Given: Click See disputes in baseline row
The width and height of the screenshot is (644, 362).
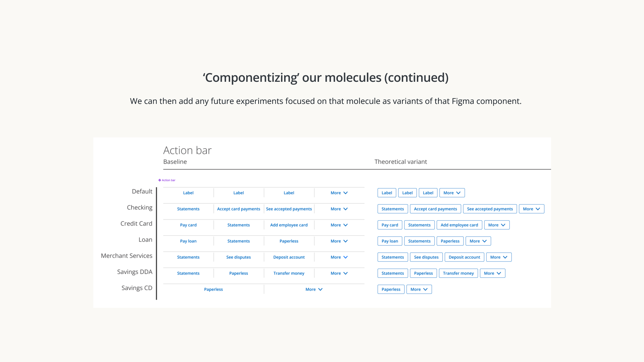Looking at the screenshot, I should (238, 257).
